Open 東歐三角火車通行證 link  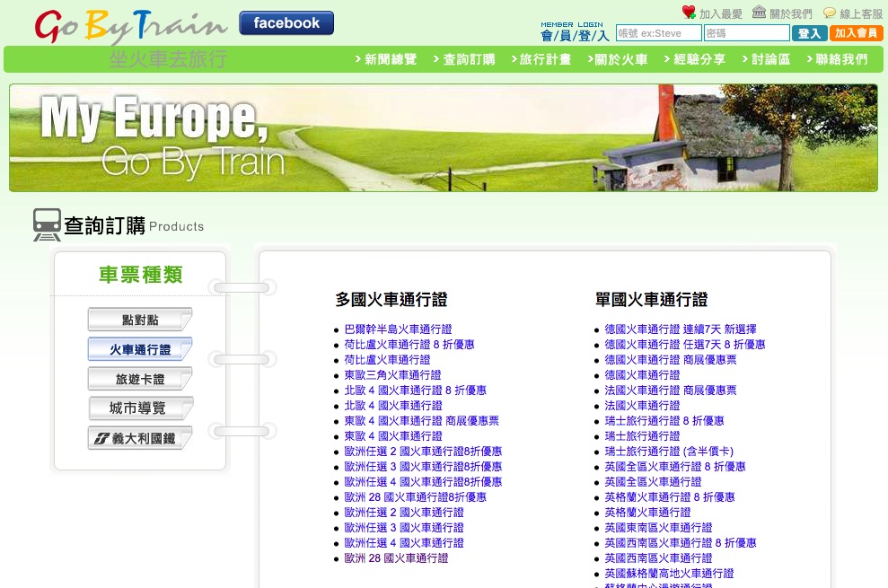click(x=392, y=375)
